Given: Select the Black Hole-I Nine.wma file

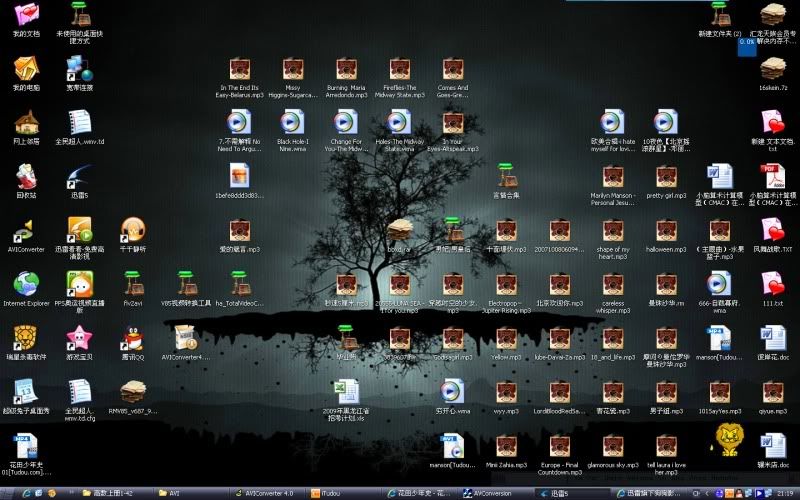Looking at the screenshot, I should 293,123.
